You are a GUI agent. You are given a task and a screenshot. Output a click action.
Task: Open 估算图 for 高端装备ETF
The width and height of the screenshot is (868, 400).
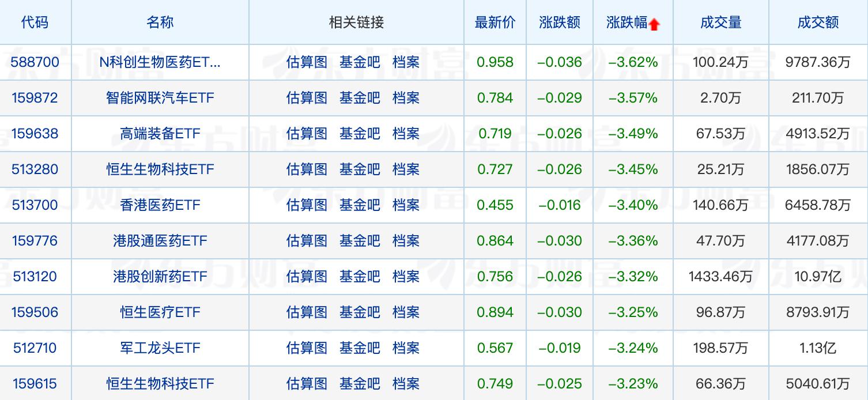click(307, 134)
